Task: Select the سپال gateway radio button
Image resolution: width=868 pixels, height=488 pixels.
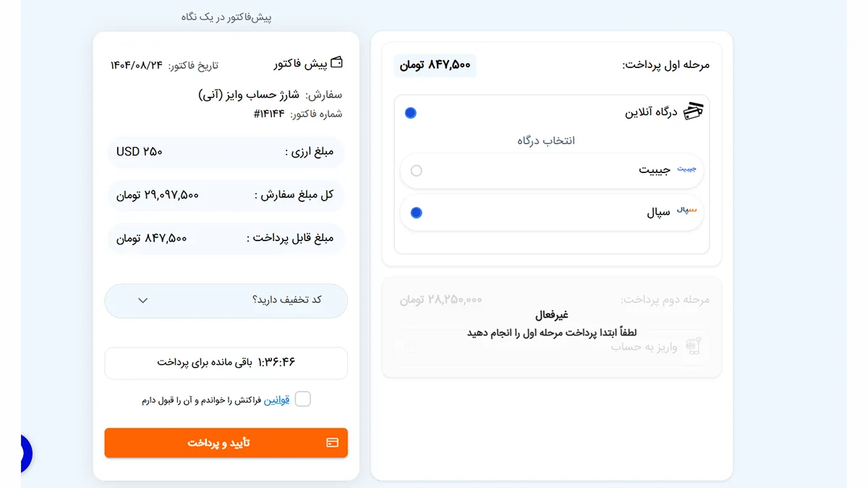Action: (x=416, y=212)
